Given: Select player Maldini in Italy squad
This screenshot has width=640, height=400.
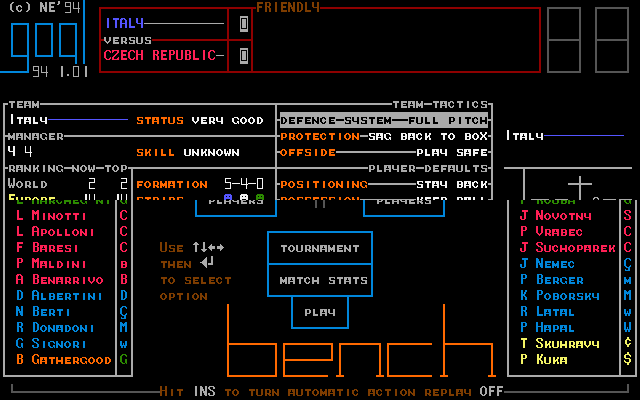Looking at the screenshot, I should click(51, 263).
